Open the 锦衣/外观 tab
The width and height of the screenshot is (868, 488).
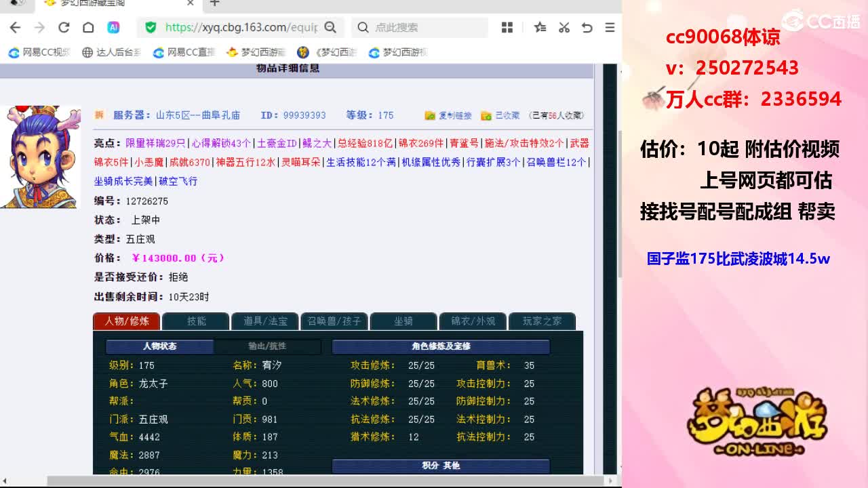click(473, 321)
